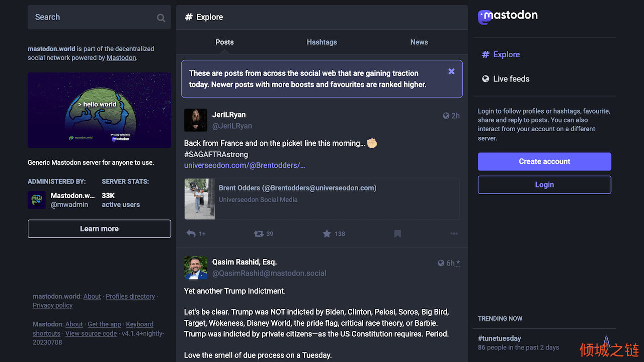Open the universeodon.com/@Brentodders link
The width and height of the screenshot is (644, 362).
pyautogui.click(x=245, y=165)
